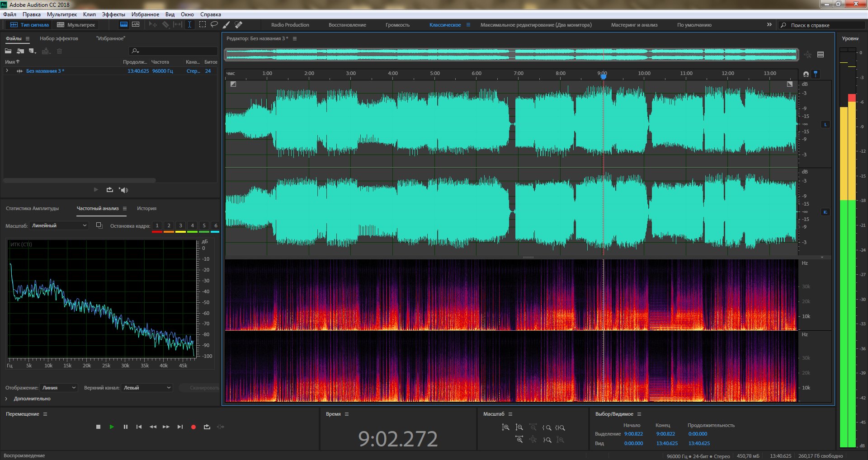The height and width of the screenshot is (460, 868).
Task: Open the Эффекты menu
Action: coord(113,14)
